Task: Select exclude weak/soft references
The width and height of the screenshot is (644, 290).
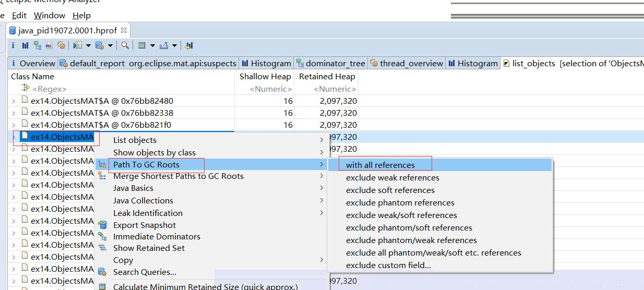Action: [x=440, y=215]
